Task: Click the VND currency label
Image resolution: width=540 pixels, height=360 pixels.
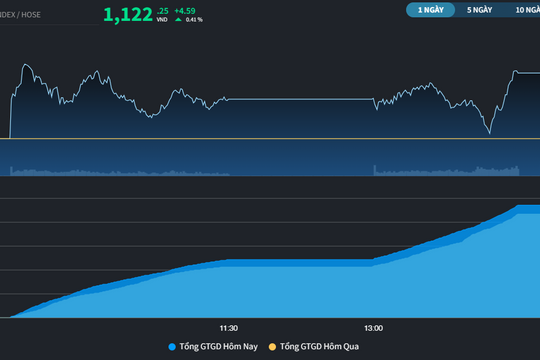Action: [x=162, y=20]
